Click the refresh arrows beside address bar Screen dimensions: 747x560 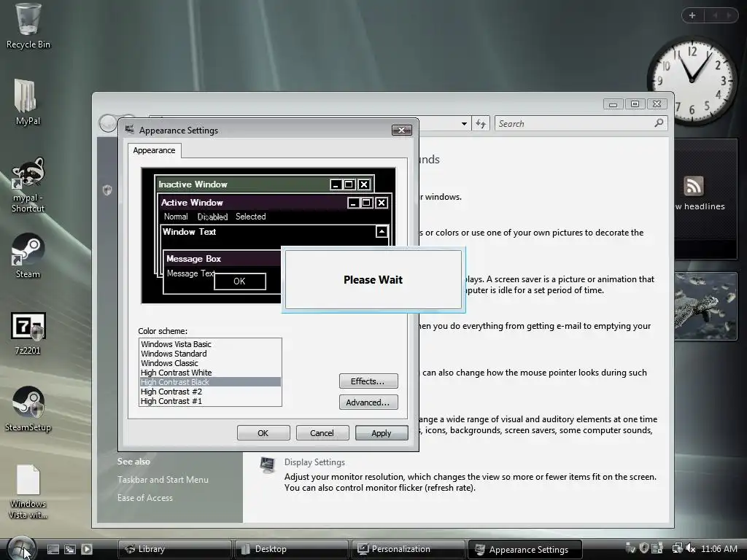pos(481,124)
